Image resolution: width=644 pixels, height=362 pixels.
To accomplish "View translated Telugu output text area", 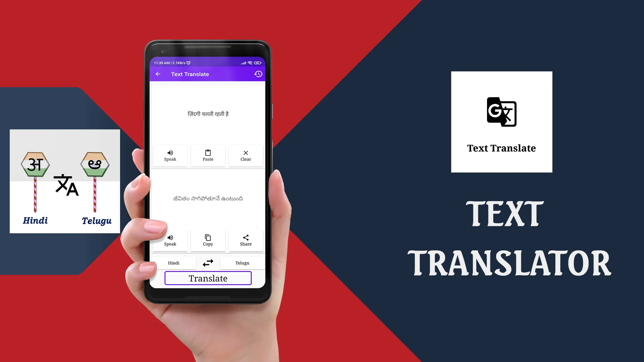I will tap(208, 198).
